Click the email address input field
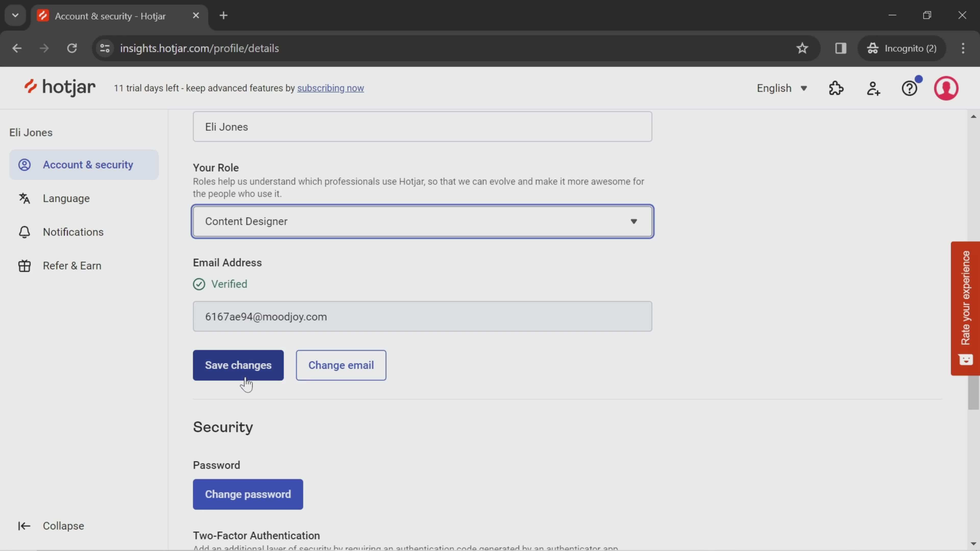 (x=423, y=316)
